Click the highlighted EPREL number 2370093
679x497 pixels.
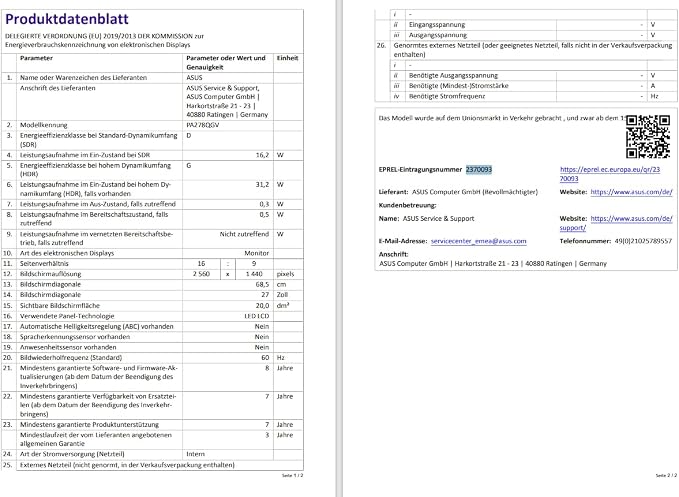479,169
